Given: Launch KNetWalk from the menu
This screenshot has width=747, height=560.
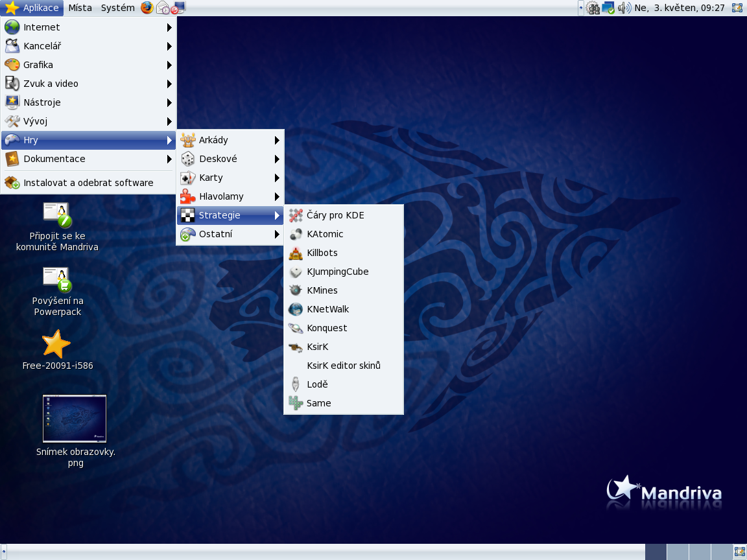Looking at the screenshot, I should point(344,309).
